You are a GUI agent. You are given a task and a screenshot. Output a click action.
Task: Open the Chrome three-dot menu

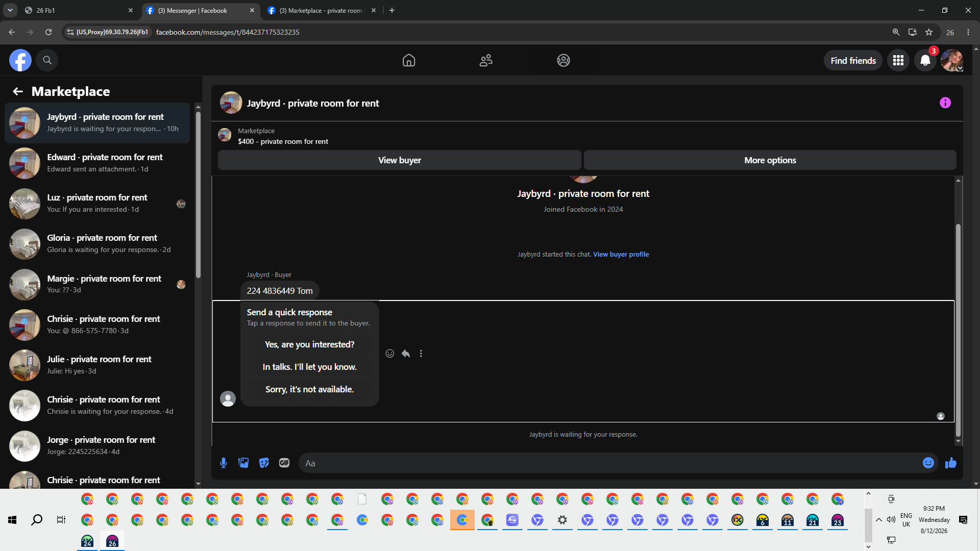968,32
